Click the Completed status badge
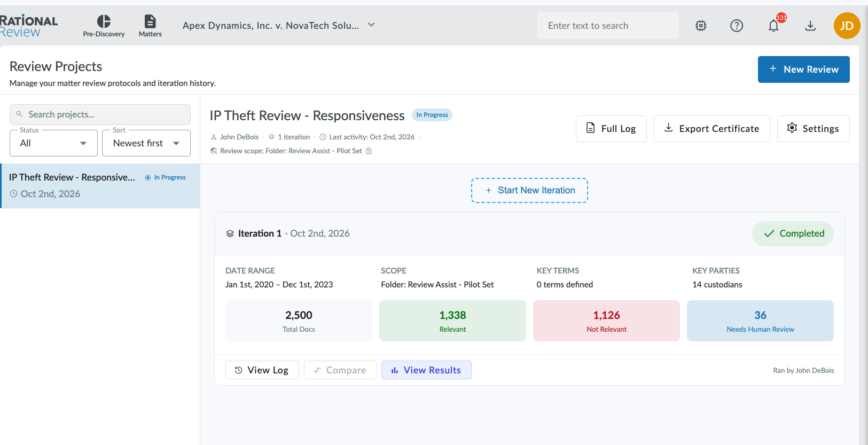This screenshot has width=868, height=445. coord(793,233)
